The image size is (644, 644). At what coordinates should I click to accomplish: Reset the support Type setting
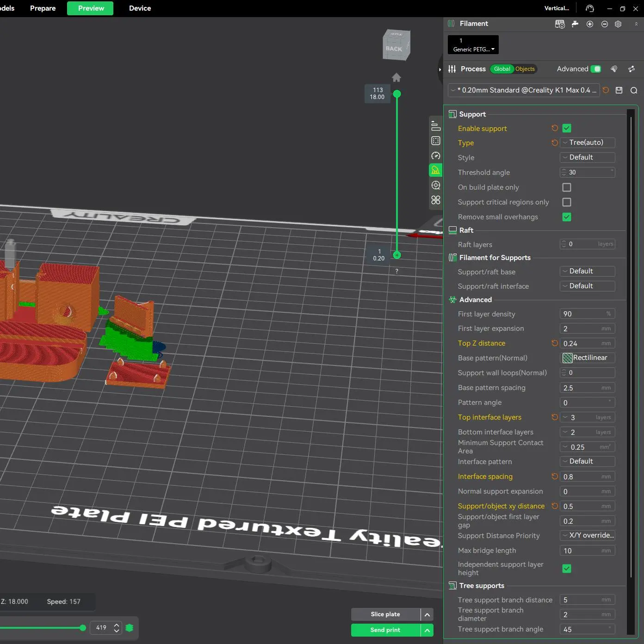click(x=555, y=142)
